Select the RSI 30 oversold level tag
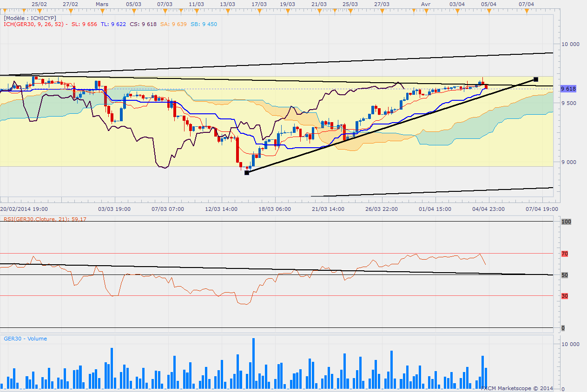 565,296
